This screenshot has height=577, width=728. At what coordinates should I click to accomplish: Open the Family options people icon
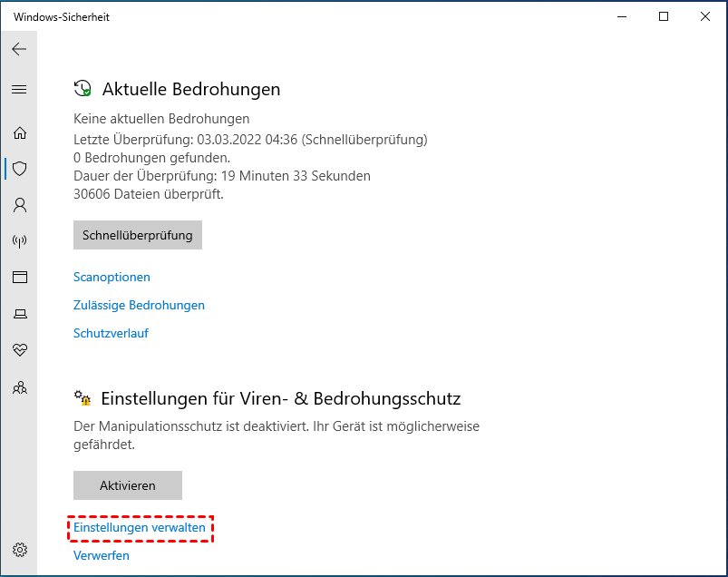click(x=20, y=387)
